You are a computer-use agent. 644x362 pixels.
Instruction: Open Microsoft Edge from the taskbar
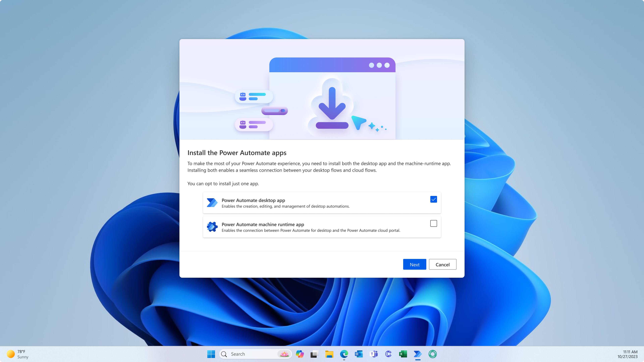point(344,354)
